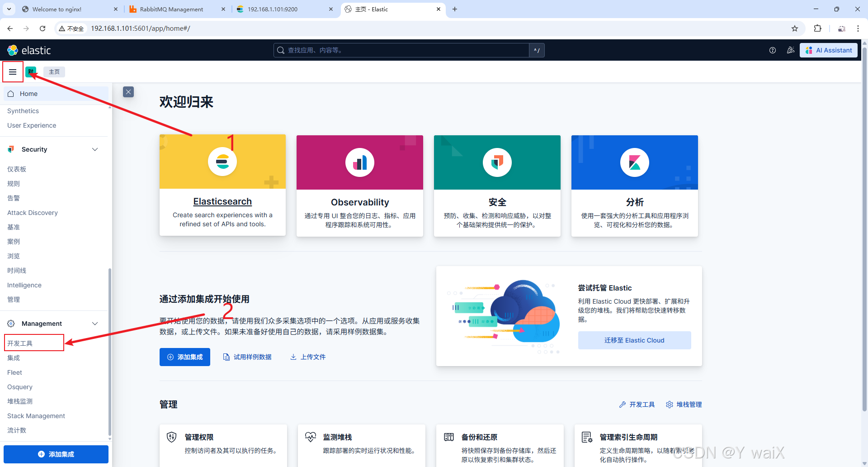Click the elastic logo

29,50
